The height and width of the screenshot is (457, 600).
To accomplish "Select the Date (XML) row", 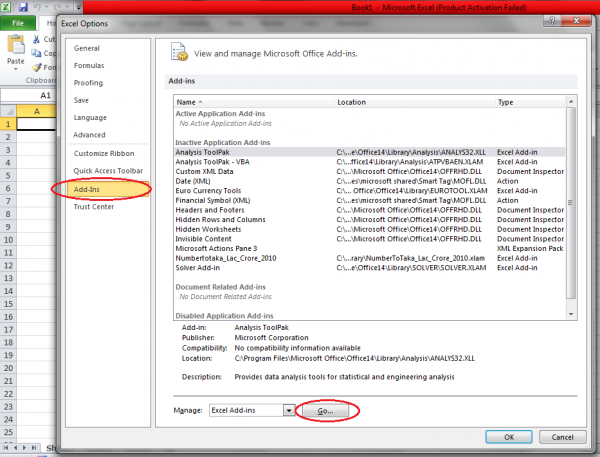I will [x=370, y=181].
